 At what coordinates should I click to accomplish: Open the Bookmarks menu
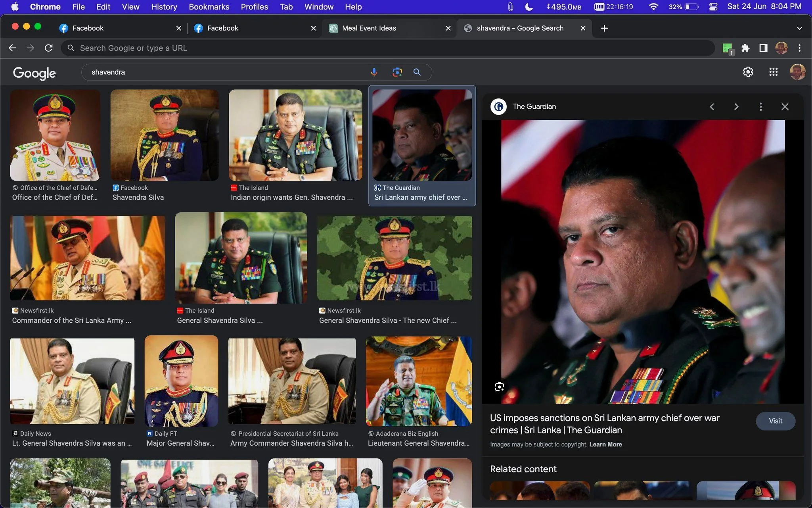coord(209,7)
